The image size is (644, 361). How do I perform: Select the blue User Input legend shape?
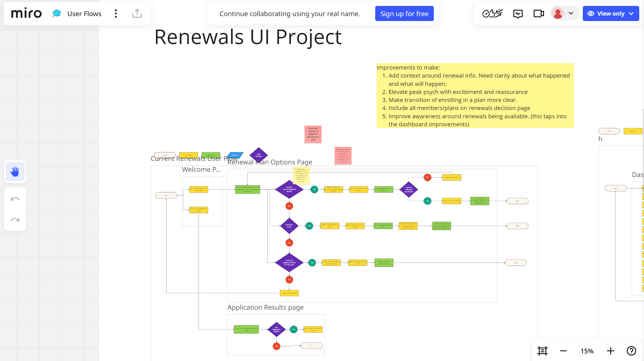click(235, 155)
